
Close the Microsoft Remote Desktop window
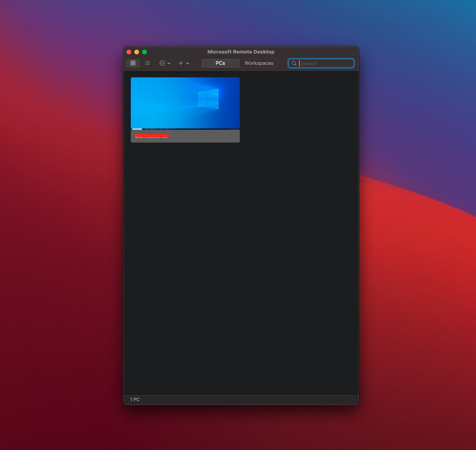pos(129,52)
